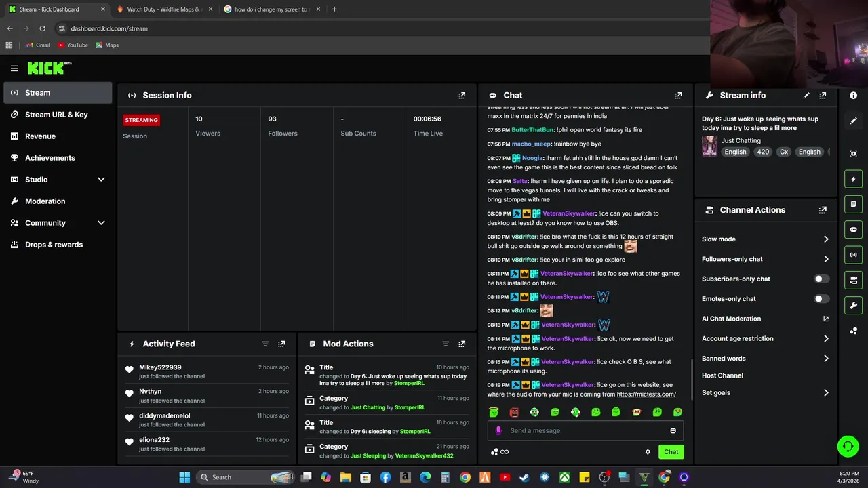
Task: Toggle the Session Info broadcast widget icon
Action: (x=853, y=255)
